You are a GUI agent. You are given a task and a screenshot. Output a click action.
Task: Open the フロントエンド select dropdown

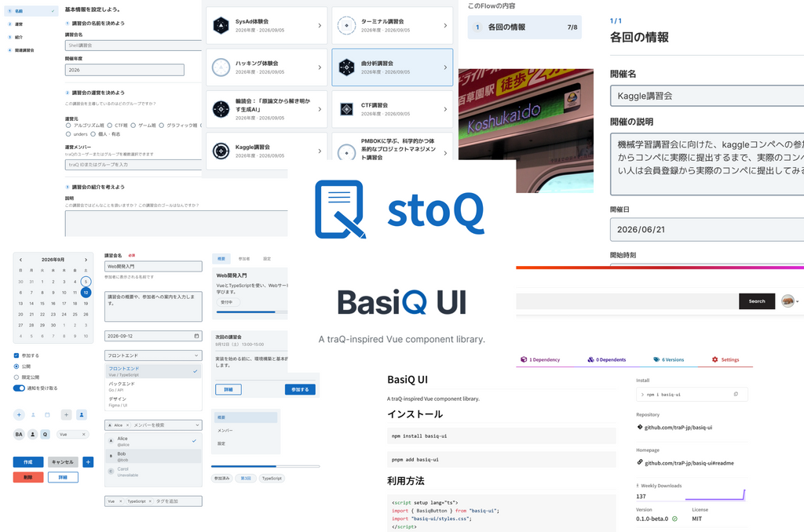click(153, 355)
